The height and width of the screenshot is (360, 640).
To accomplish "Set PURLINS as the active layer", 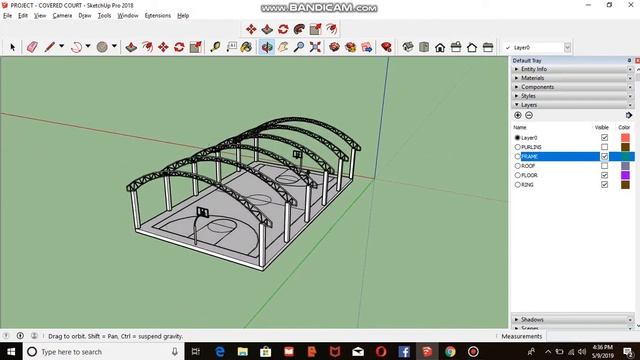I will [518, 147].
